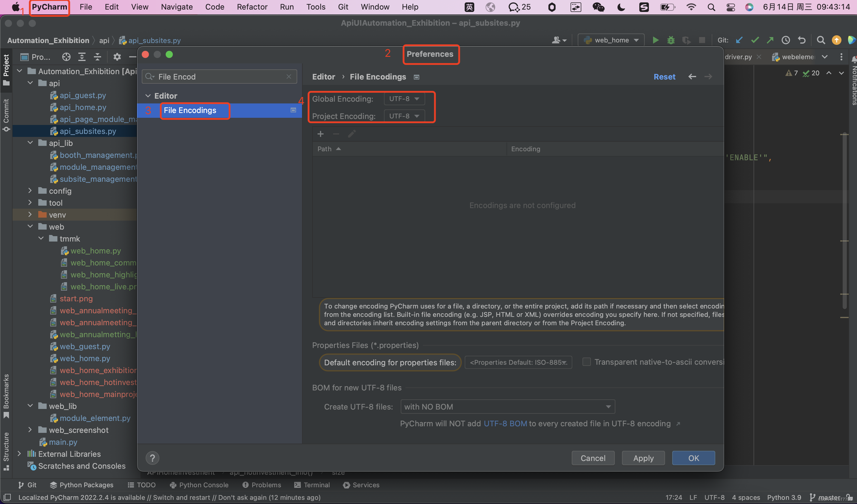Viewport: 857px width, 504px height.
Task: Click the File Encod search input field
Action: point(218,77)
